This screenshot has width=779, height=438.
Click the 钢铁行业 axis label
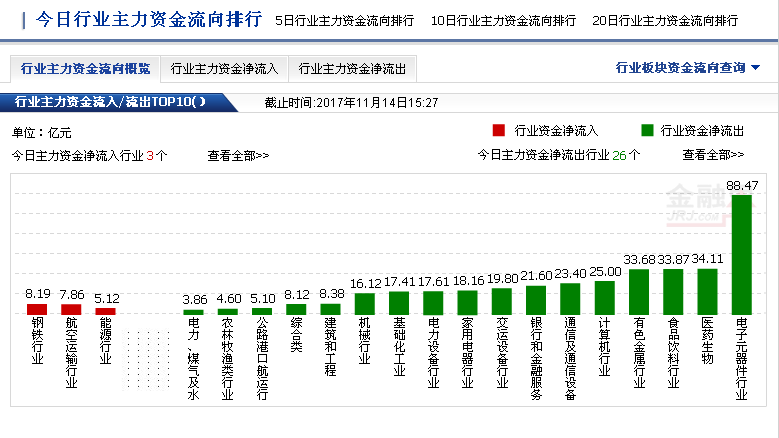point(37,341)
